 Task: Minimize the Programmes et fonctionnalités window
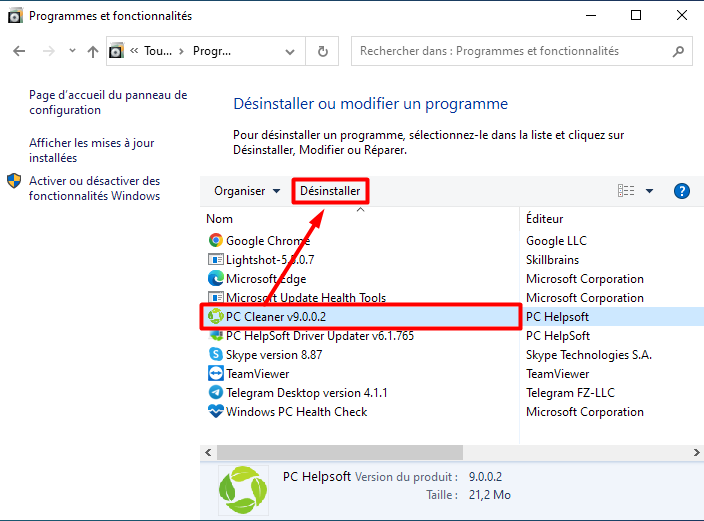[x=591, y=15]
